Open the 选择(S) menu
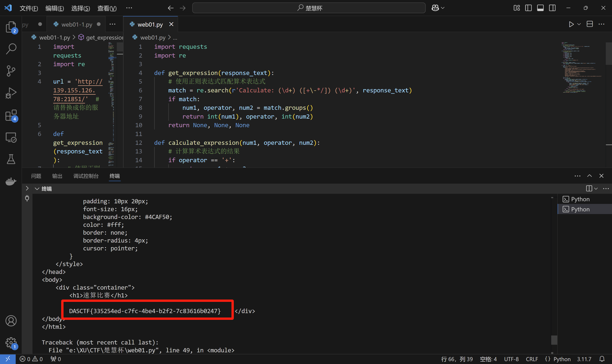Screen dimensions: 612x364 point(81,8)
